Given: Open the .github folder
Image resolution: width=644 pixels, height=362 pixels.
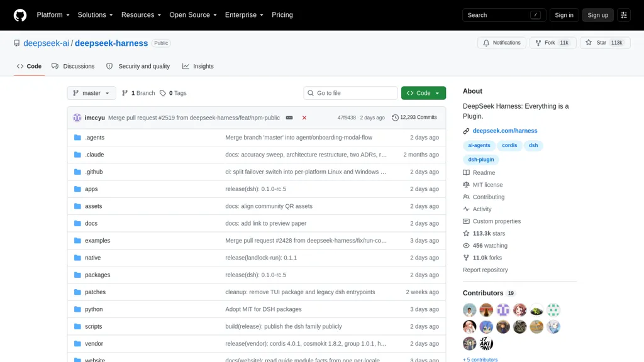Looking at the screenshot, I should [94, 172].
